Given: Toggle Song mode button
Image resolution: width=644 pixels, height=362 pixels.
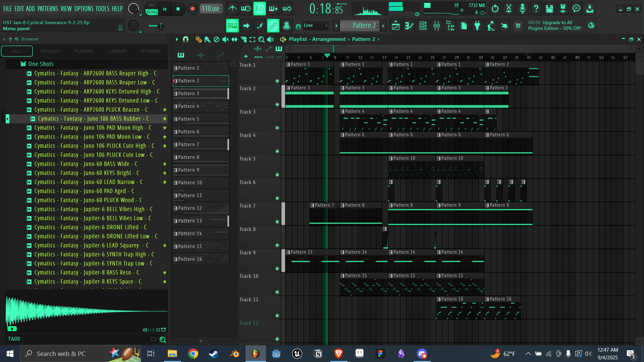Looking at the screenshot, I should coord(152,12).
